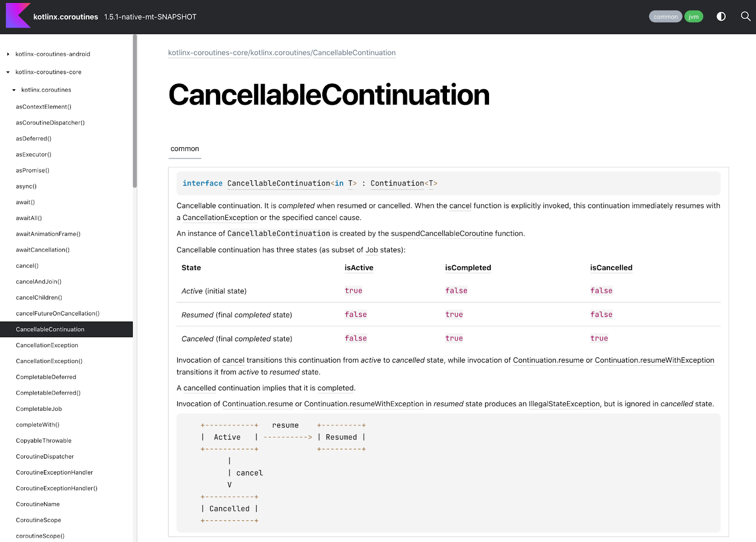This screenshot has height=542, width=756.
Task: Open suspendCancellableCoroutine function link
Action: point(441,233)
